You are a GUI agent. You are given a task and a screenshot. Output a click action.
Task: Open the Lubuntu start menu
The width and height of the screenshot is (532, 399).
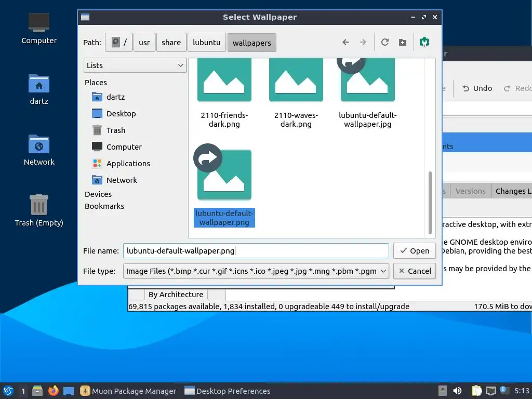click(8, 391)
